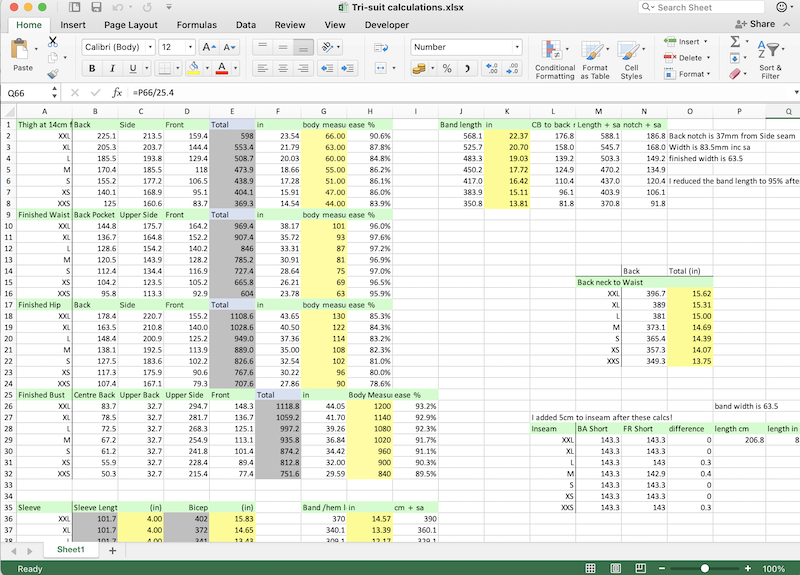Expand the Format cells dropdown arrow
Image resolution: width=800 pixels, height=575 pixels.
point(709,74)
